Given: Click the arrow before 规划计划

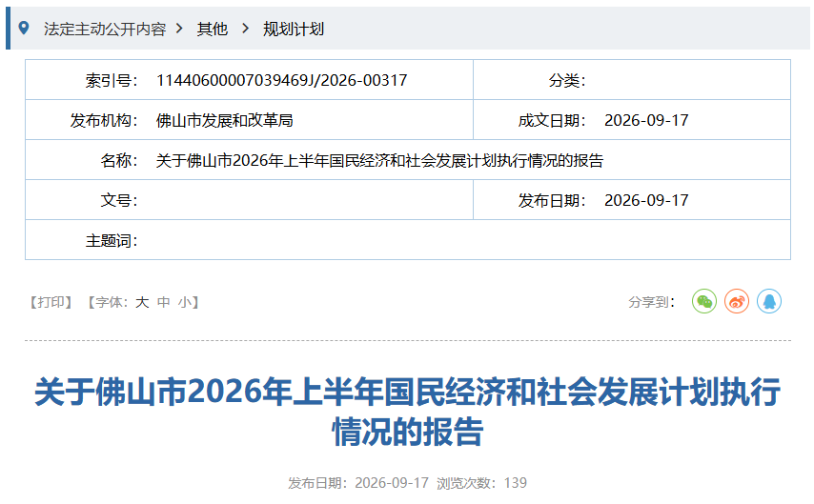Looking at the screenshot, I should pos(246,29).
